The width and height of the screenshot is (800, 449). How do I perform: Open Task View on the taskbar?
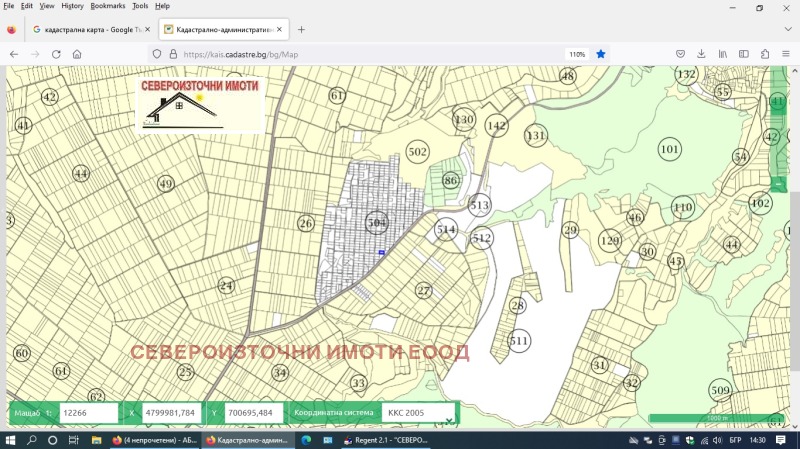tap(73, 440)
